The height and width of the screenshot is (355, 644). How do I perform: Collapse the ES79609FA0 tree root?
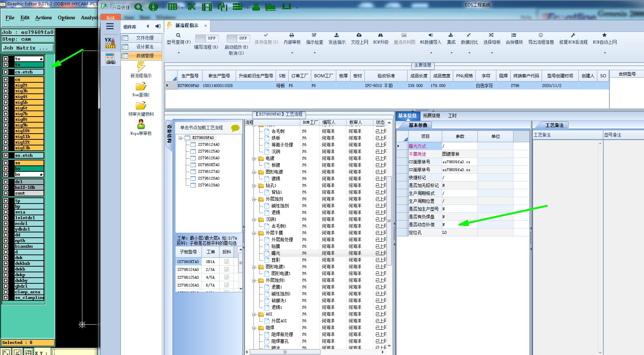coord(181,138)
